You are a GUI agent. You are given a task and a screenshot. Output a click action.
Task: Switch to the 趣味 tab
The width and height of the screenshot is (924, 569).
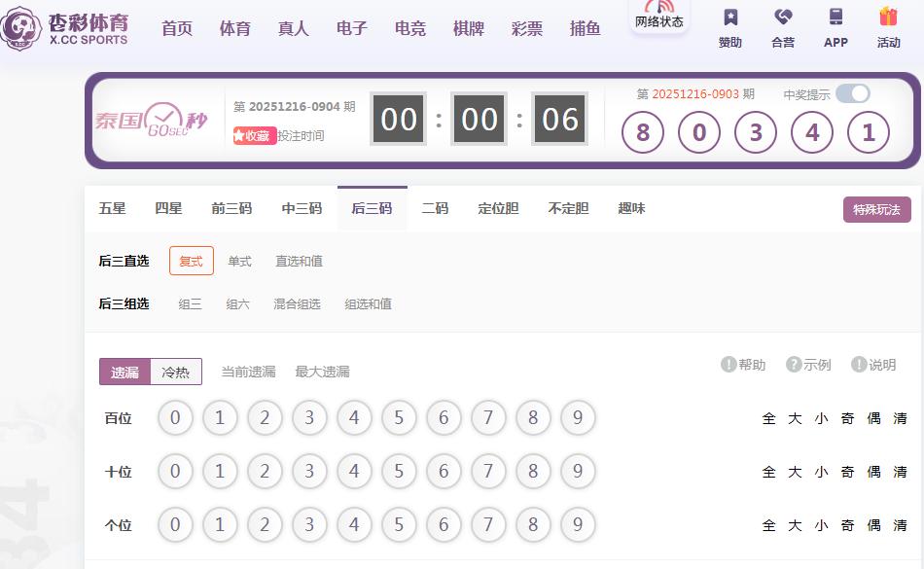631,208
